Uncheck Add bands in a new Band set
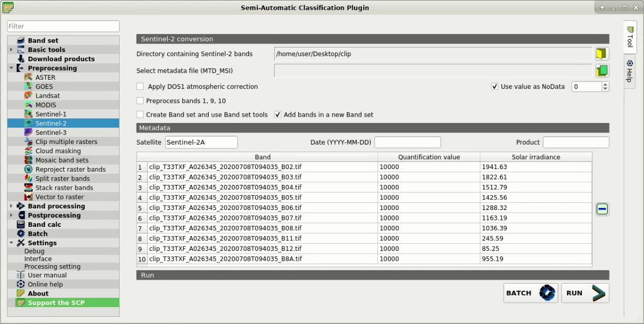The image size is (644, 324). 277,115
